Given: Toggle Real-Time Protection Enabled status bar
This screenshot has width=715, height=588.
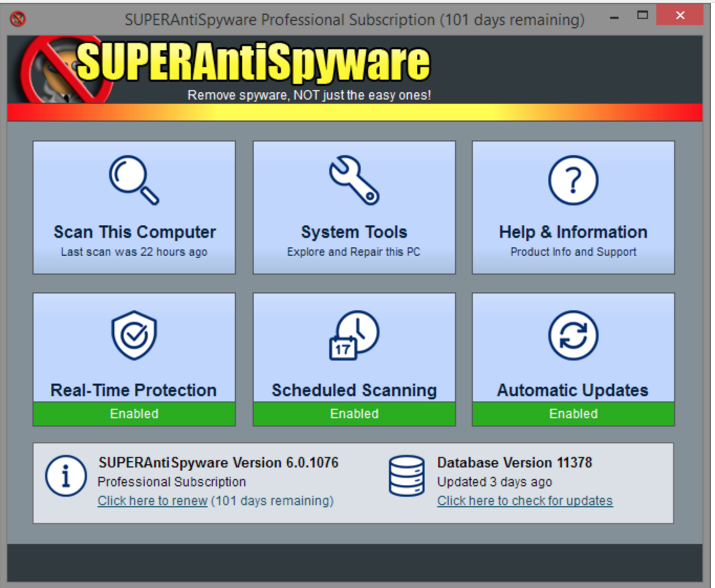Looking at the screenshot, I should (134, 413).
